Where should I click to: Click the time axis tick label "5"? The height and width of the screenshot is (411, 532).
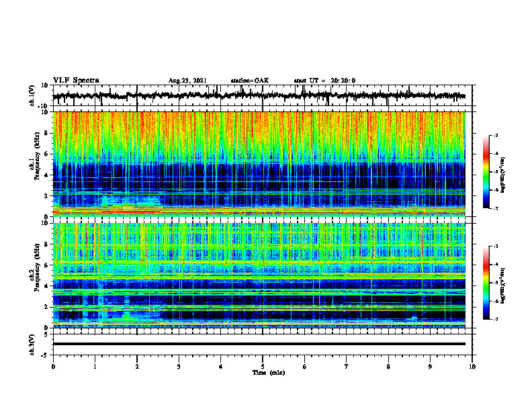click(263, 367)
